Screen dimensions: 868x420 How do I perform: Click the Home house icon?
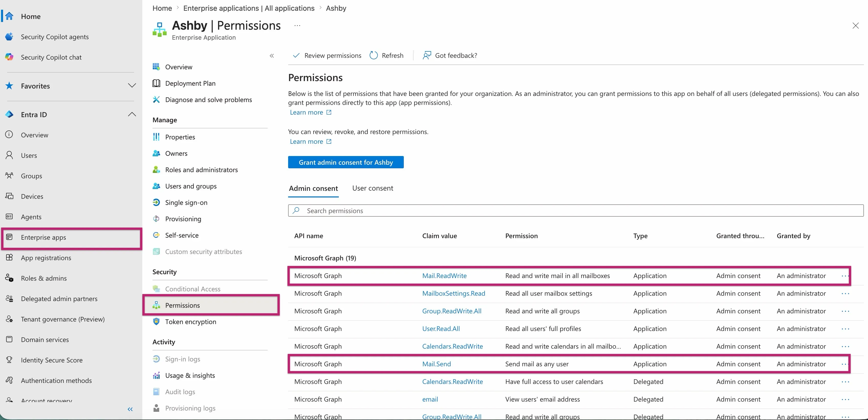(9, 16)
